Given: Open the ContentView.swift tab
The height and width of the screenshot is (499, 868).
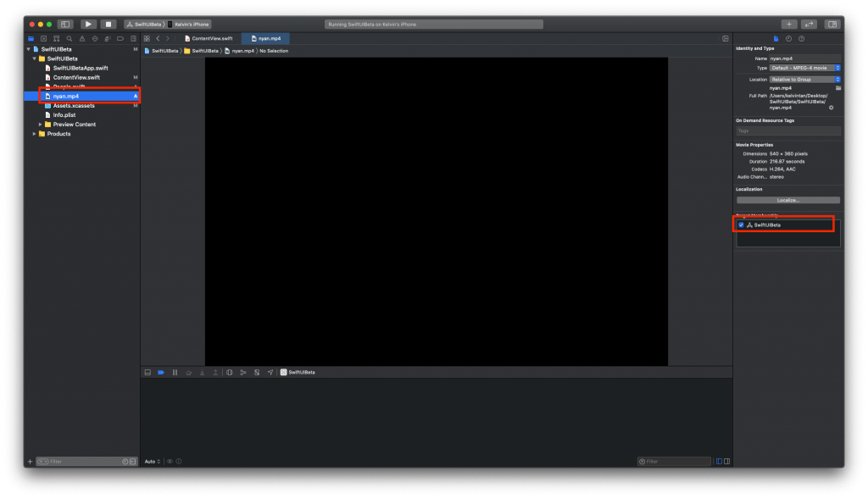Looking at the screenshot, I should point(213,38).
